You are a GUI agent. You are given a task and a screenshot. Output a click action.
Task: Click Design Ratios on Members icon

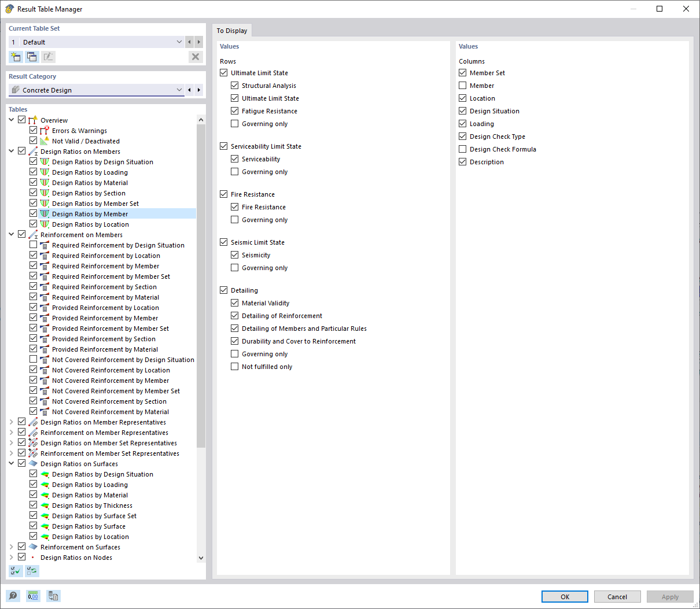33,152
